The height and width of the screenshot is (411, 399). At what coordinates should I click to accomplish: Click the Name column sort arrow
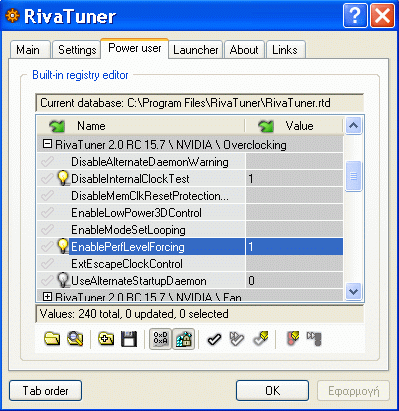click(57, 126)
